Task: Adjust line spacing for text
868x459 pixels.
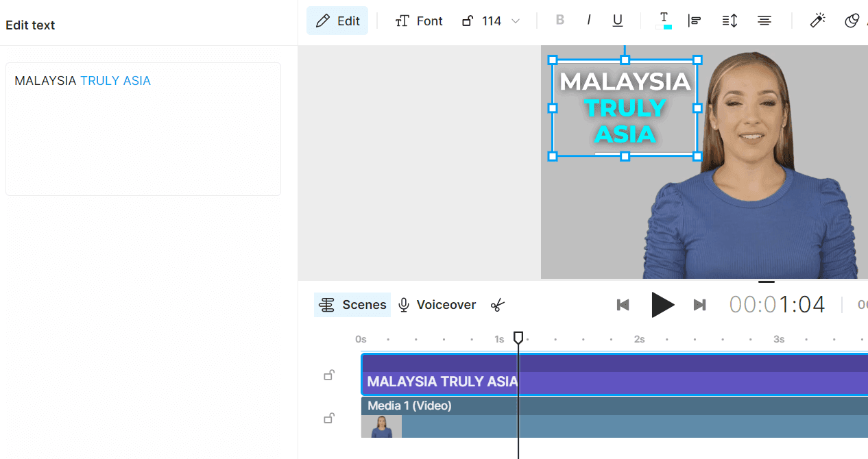Action: (730, 21)
